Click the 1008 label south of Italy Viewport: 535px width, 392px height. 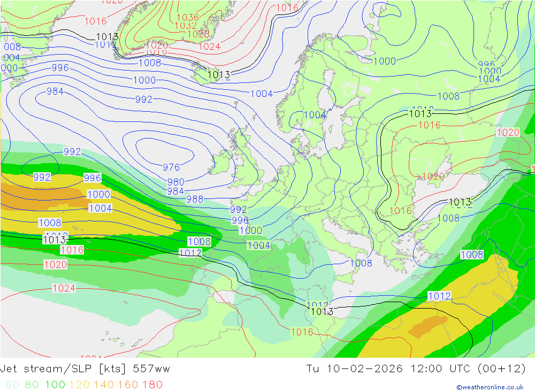click(x=361, y=263)
